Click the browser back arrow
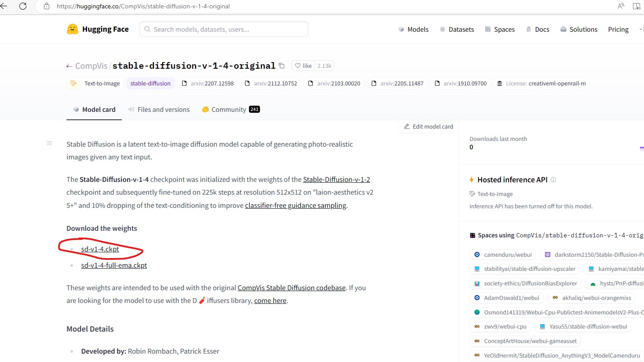The width and height of the screenshot is (644, 362). (4, 6)
